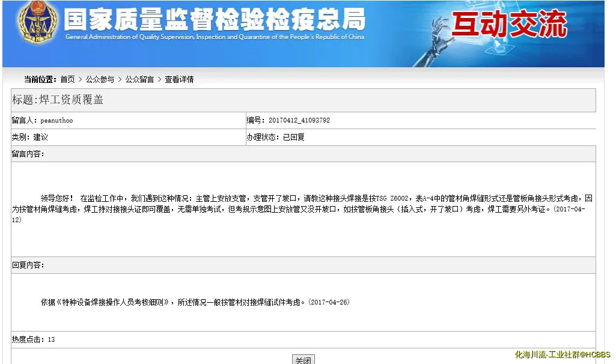This screenshot has height=364, width=616.
Task: Click the 国家质量监督检验检疫总局 banner title
Action: tap(215, 19)
